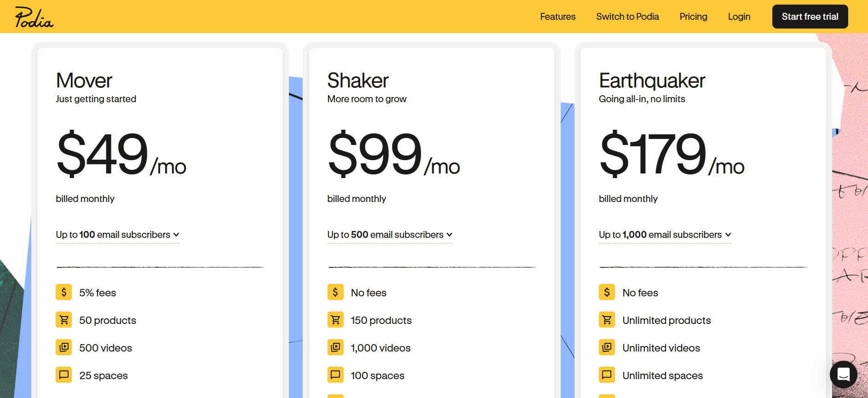Click the 'Unlimited products' feature text

point(667,320)
